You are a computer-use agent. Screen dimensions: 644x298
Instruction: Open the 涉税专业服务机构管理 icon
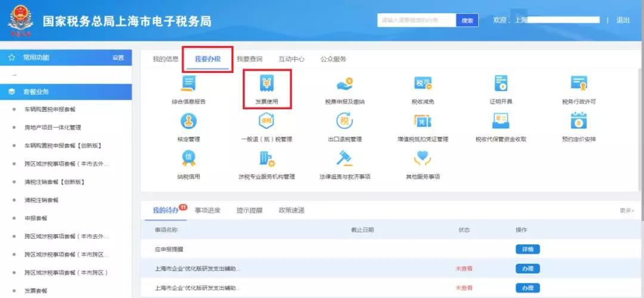pos(267,158)
